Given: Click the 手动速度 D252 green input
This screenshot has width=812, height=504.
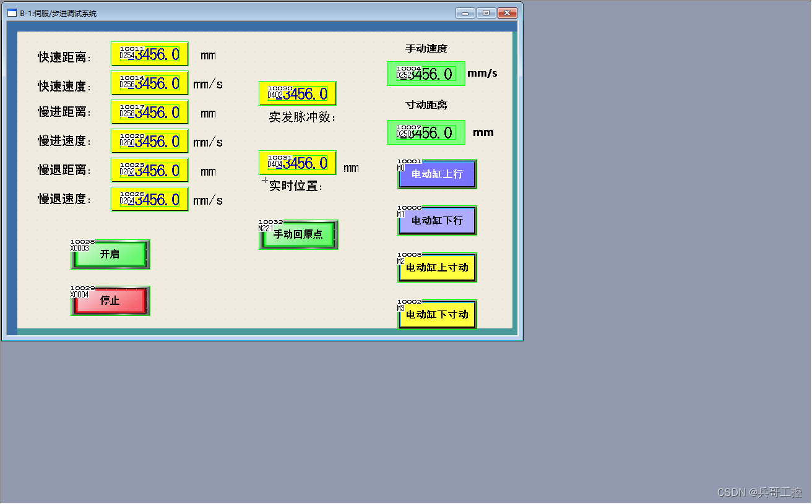Looking at the screenshot, I should coord(426,74).
